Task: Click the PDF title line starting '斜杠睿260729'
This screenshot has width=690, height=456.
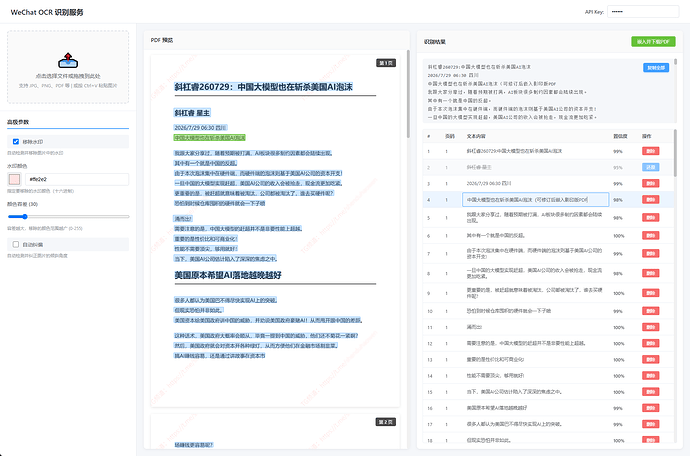Action: (x=263, y=87)
